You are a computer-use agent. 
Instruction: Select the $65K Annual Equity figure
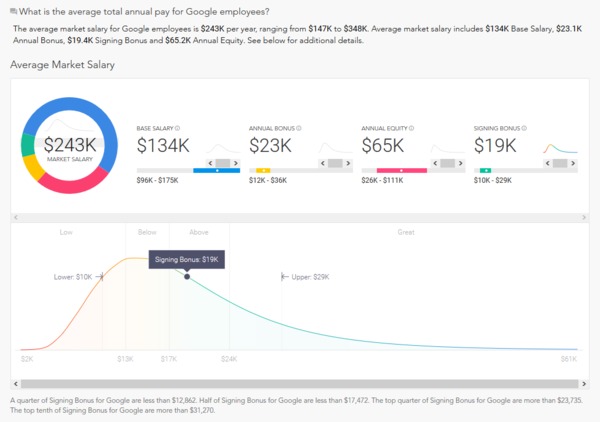click(x=383, y=145)
